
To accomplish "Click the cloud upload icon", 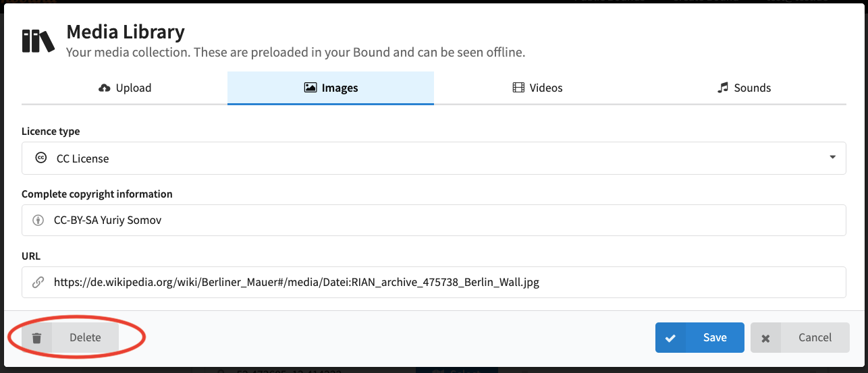I will tap(104, 88).
